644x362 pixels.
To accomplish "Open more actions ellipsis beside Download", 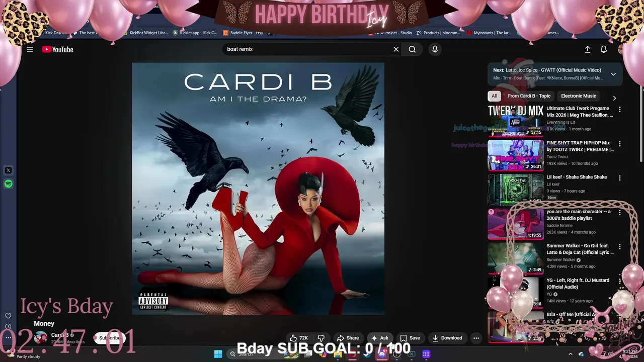I will 476,338.
